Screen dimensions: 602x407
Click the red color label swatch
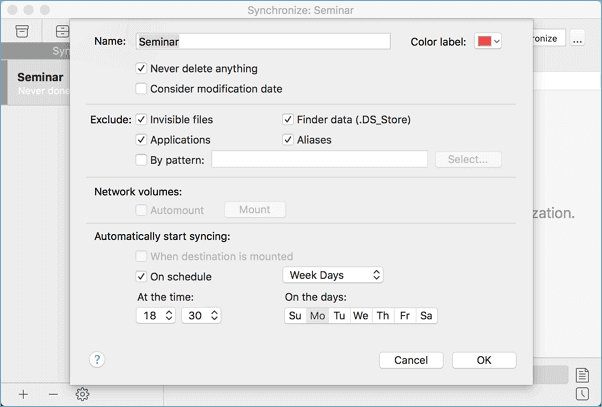pyautogui.click(x=484, y=42)
